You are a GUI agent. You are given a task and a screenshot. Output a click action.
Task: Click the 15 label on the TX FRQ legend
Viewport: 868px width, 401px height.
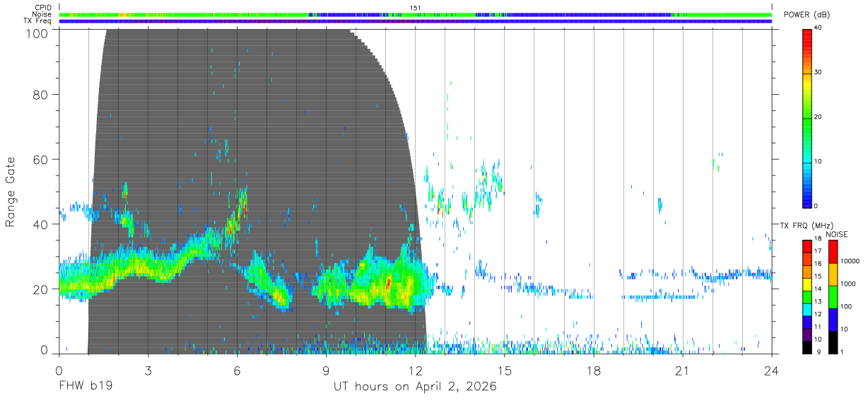click(818, 277)
